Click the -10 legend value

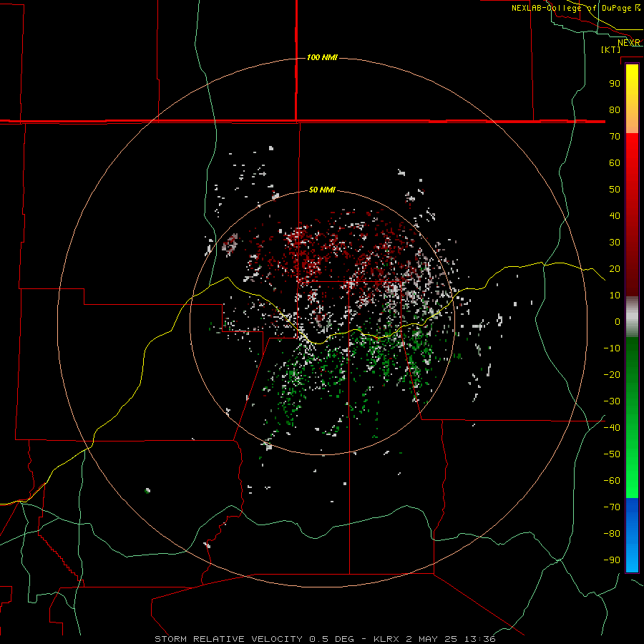[612, 348]
